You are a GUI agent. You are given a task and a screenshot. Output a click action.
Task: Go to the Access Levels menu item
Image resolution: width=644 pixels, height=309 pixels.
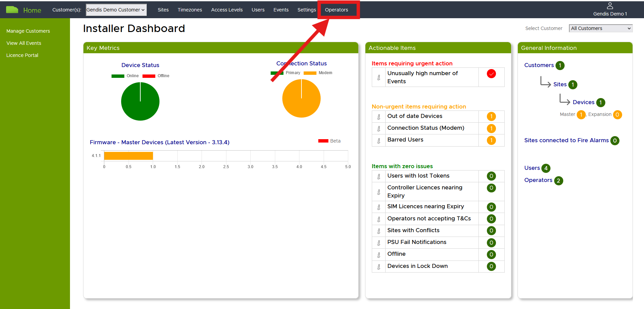tap(227, 10)
